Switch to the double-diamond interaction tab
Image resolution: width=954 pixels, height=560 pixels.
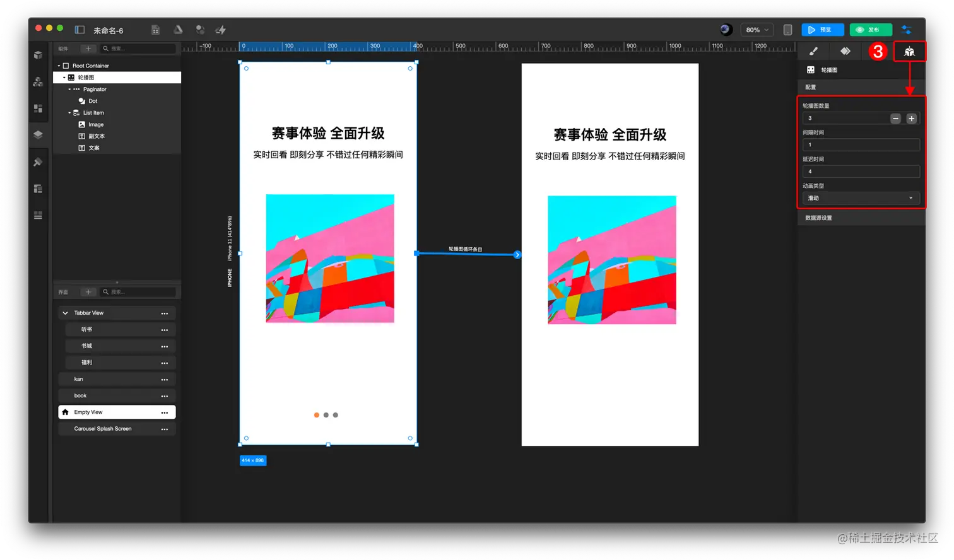(x=845, y=51)
